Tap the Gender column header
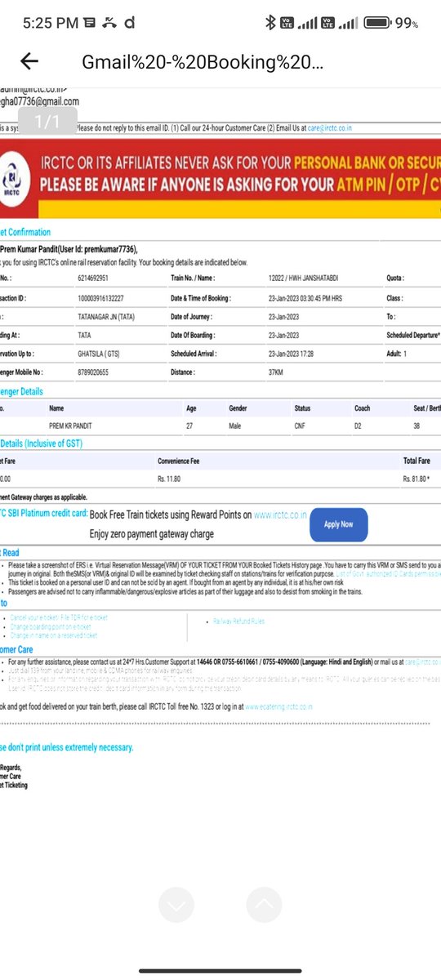Image resolution: width=441 pixels, height=980 pixels. (x=238, y=408)
